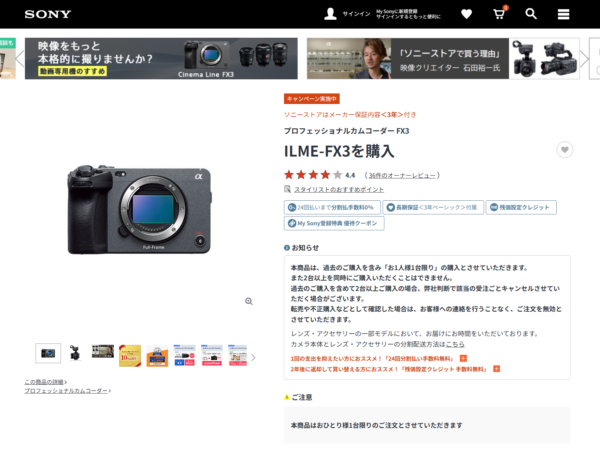600x463 pixels.
Task: Click the SONY logo
Action: 48,14
